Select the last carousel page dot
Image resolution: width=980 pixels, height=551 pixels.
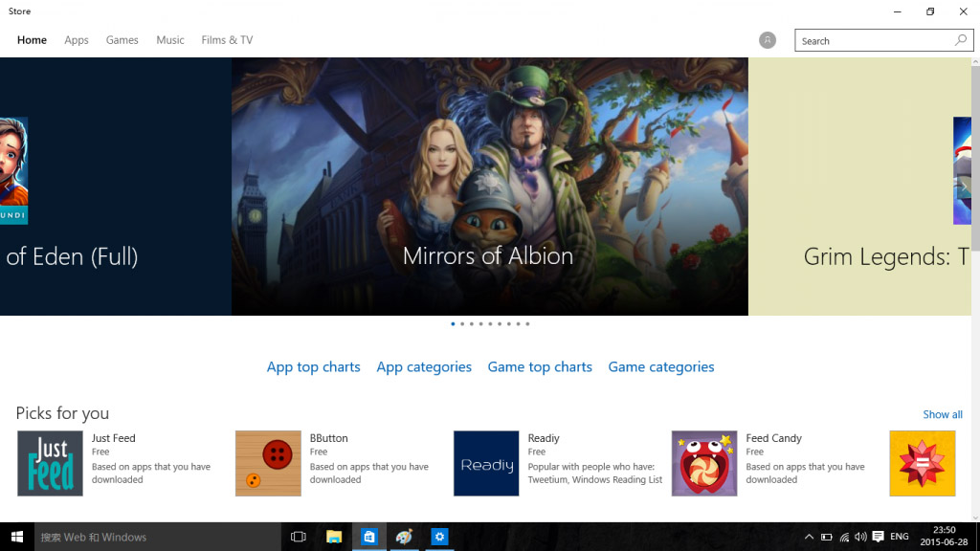click(x=527, y=323)
